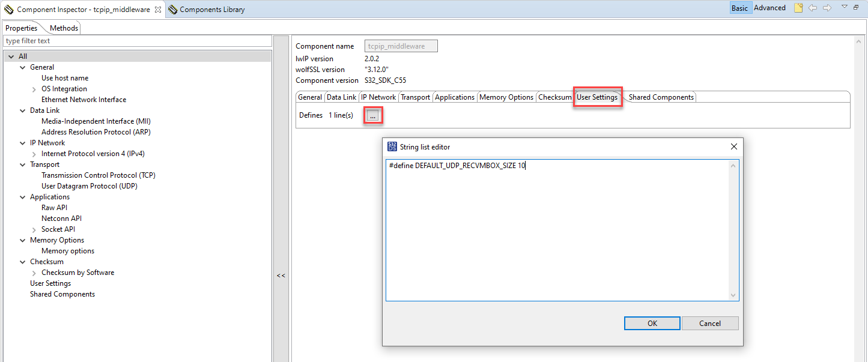Switch to Advanced properties mode

[x=769, y=7]
